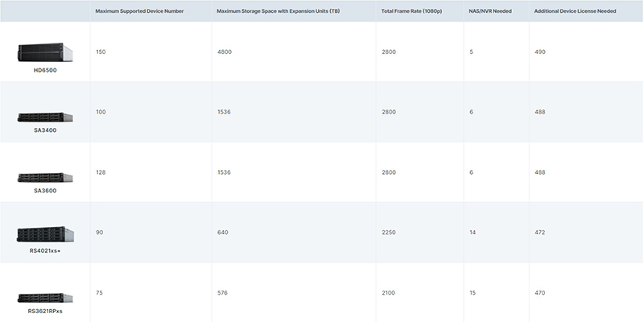
Task: Click the SA3400 rack server image
Action: [x=45, y=118]
